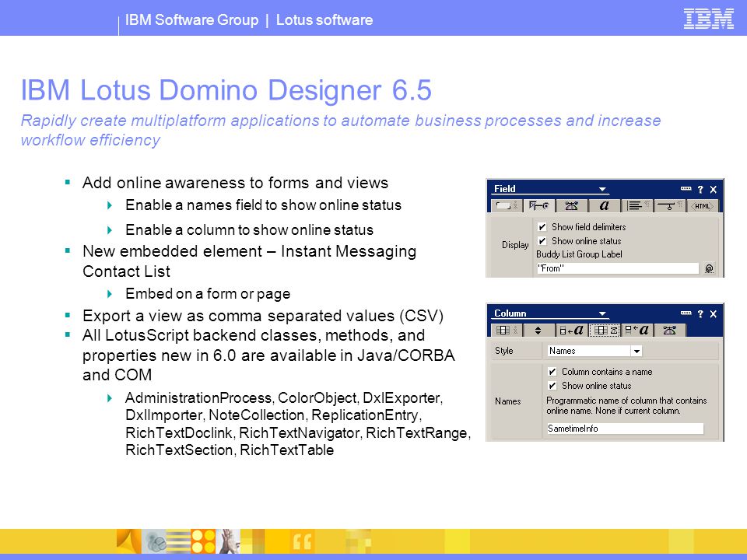Expand the Style Names dropdown arrow
This screenshot has height=560, width=747.
(x=637, y=351)
